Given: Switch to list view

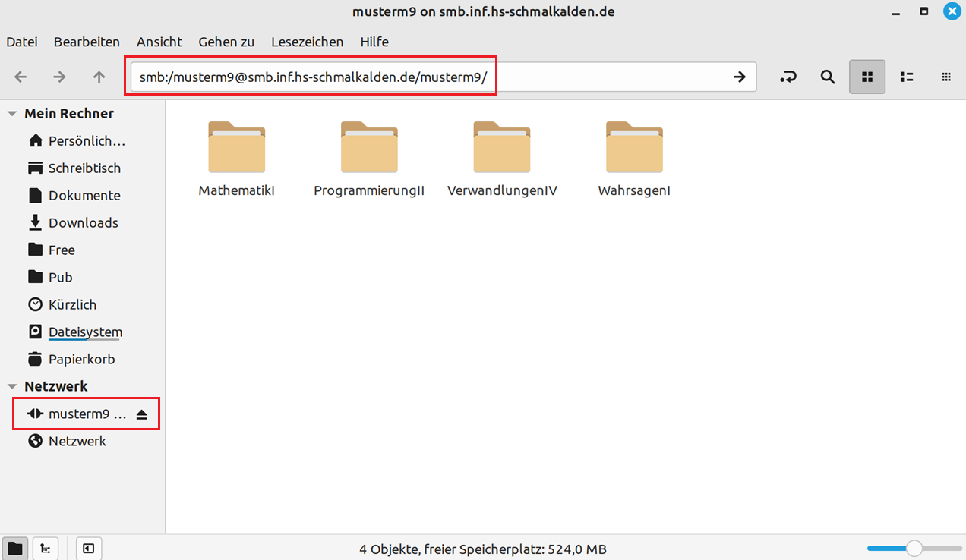Looking at the screenshot, I should (x=907, y=77).
